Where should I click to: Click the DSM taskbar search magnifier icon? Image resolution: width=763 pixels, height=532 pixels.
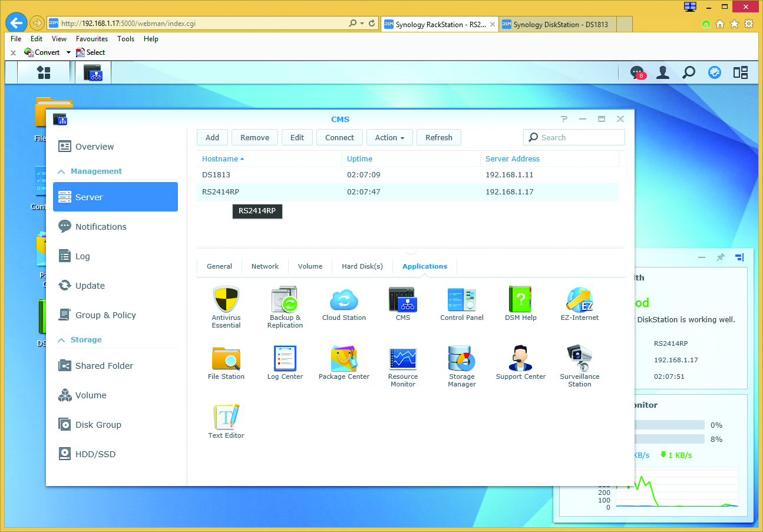coord(688,72)
